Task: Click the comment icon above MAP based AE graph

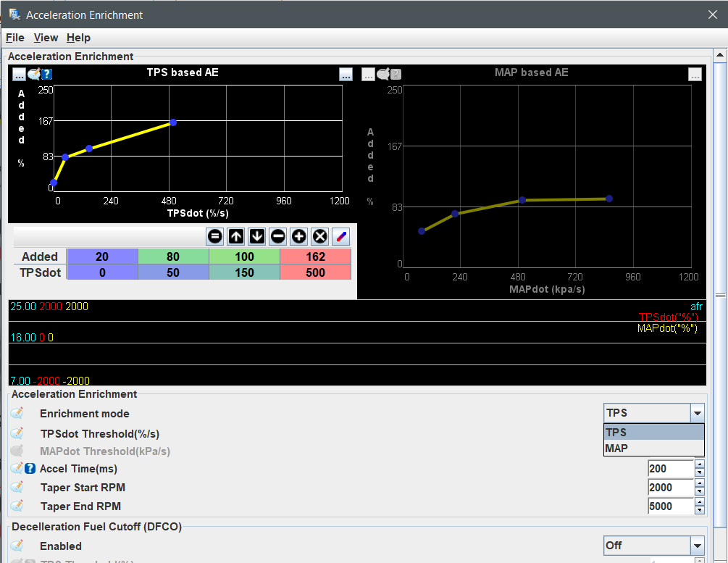Action: pyautogui.click(x=382, y=73)
